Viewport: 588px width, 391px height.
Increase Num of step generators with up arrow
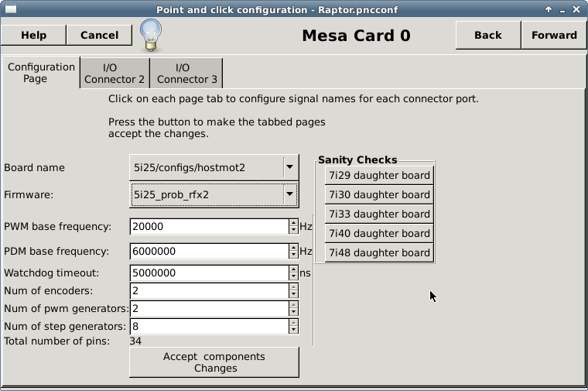[x=294, y=323]
